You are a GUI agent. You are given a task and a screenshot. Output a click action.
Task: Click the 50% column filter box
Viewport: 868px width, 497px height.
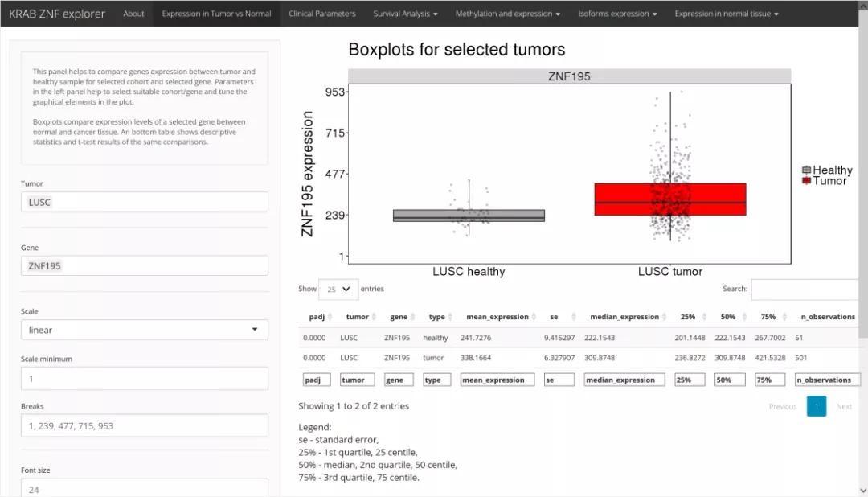click(x=730, y=380)
